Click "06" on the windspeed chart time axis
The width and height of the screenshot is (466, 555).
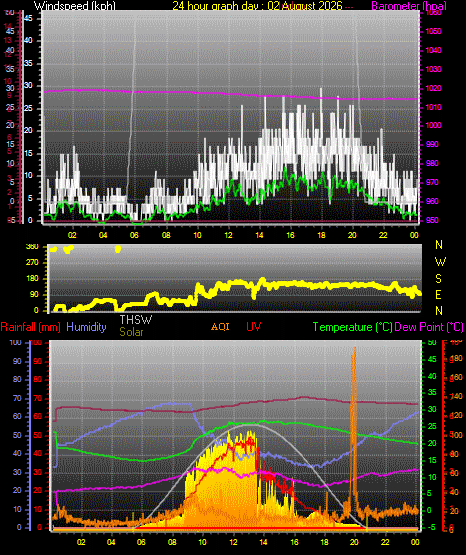coord(134,235)
